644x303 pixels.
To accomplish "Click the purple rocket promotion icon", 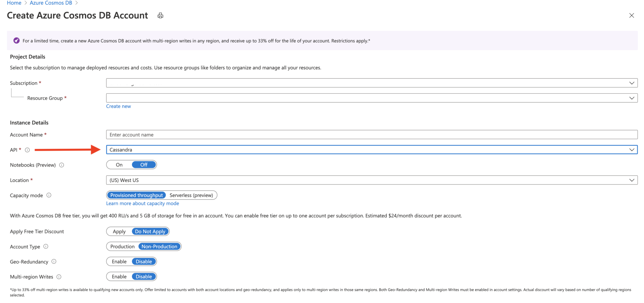I will tap(16, 41).
